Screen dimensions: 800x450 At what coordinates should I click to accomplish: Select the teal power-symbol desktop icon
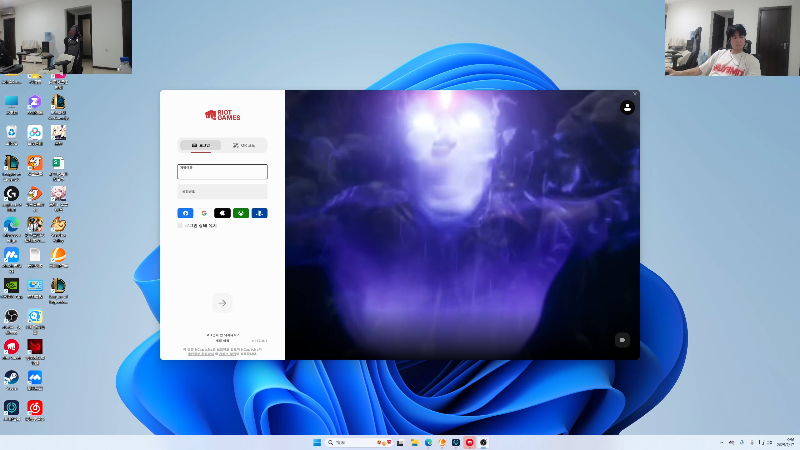pyautogui.click(x=11, y=411)
